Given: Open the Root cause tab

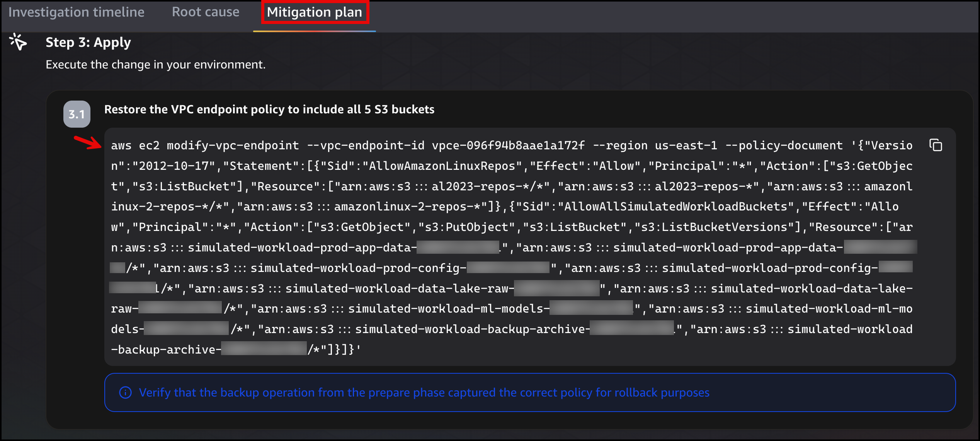Looking at the screenshot, I should 206,12.
